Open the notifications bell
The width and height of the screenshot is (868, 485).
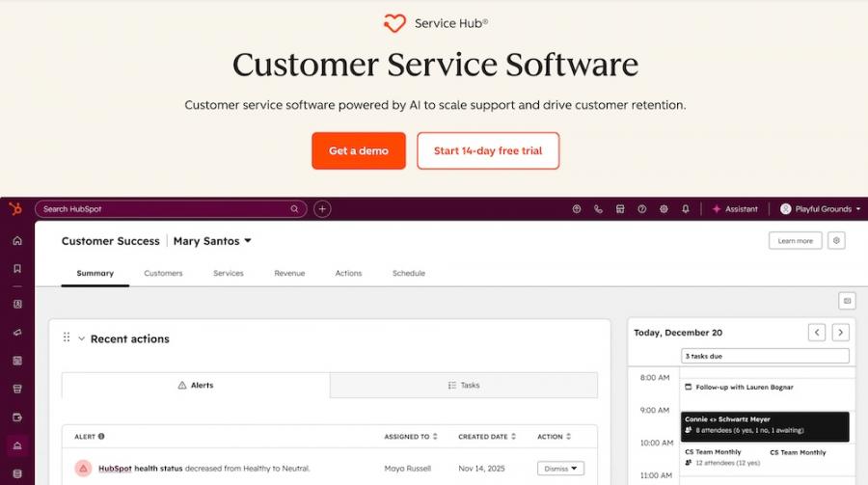pyautogui.click(x=686, y=208)
